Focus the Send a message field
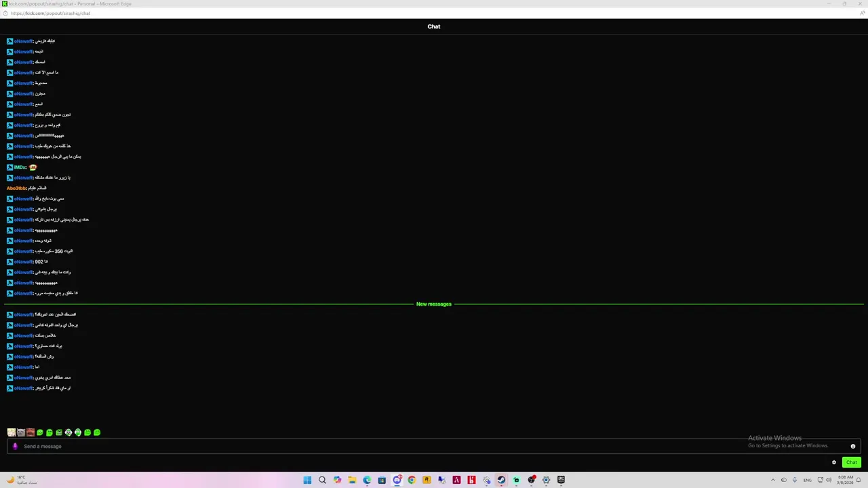Image resolution: width=868 pixels, height=488 pixels. (434, 446)
